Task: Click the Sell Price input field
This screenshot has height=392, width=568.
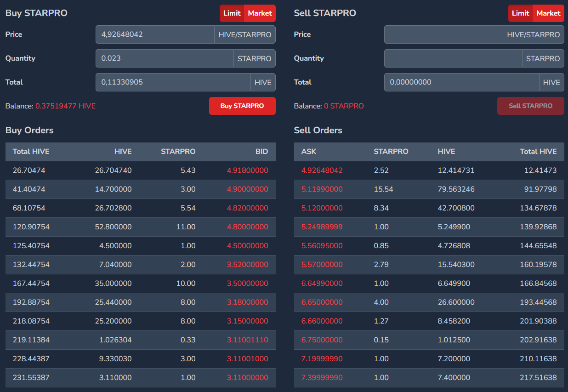Action: point(443,34)
